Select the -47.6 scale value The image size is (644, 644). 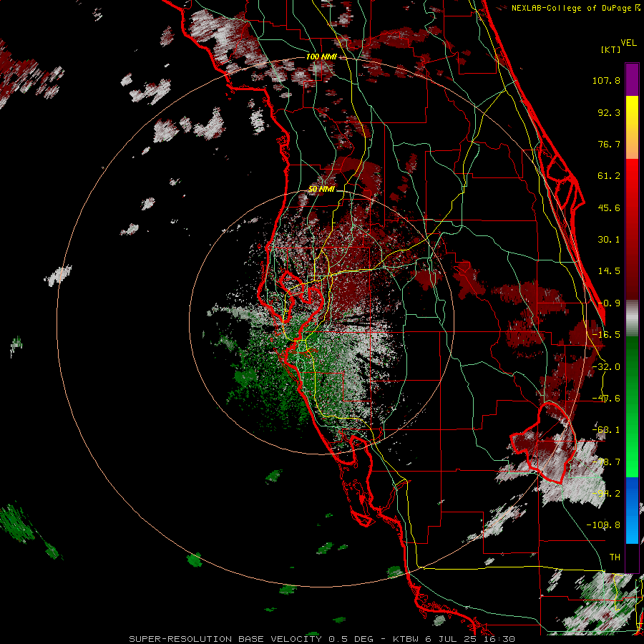point(606,399)
